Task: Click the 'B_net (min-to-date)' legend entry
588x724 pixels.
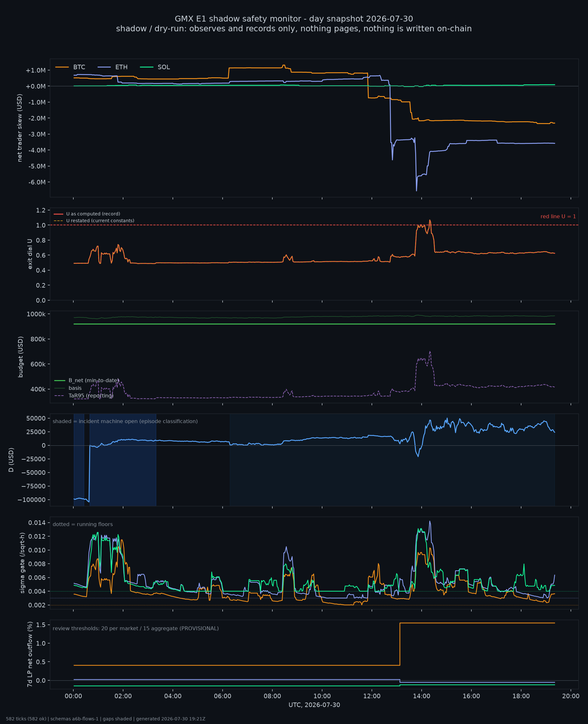Action: 87,380
